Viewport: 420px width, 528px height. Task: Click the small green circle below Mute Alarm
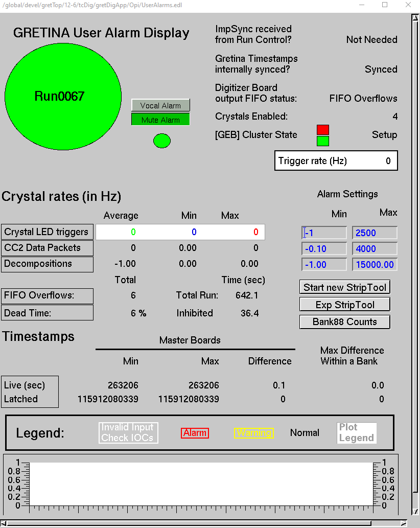tap(162, 141)
